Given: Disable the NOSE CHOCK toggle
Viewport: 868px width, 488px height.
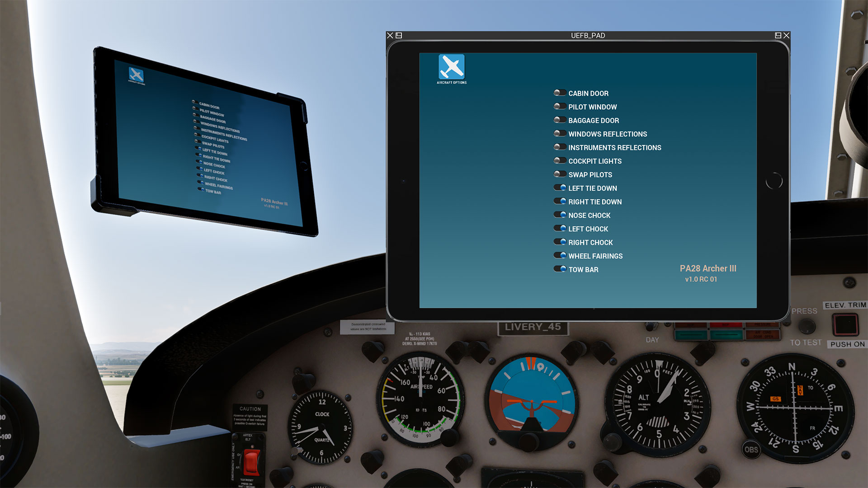Looking at the screenshot, I should [x=560, y=215].
